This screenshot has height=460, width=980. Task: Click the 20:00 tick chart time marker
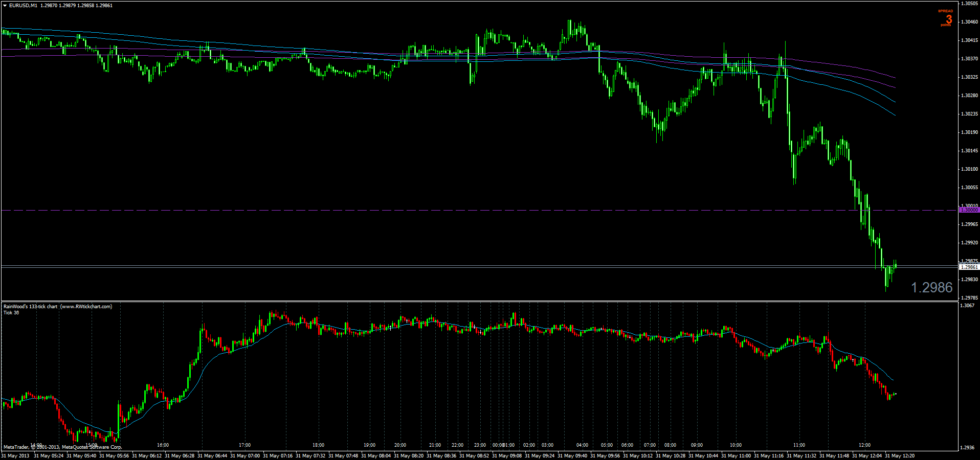400,445
